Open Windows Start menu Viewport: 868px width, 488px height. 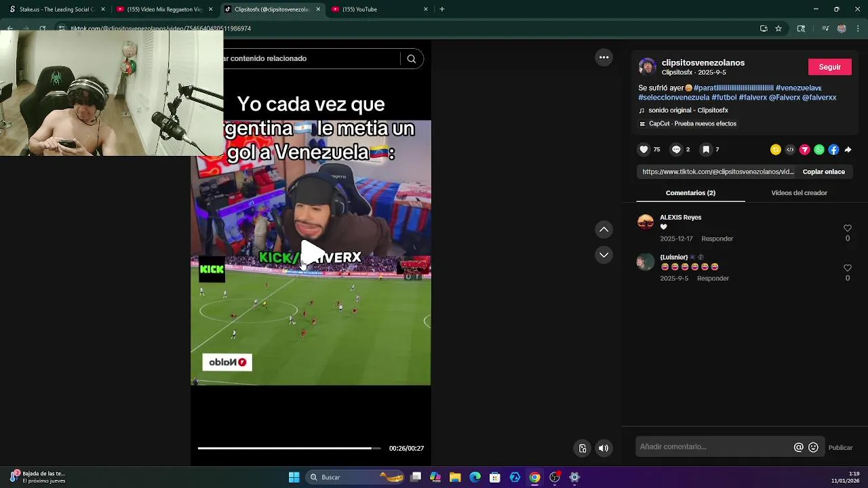(x=294, y=477)
